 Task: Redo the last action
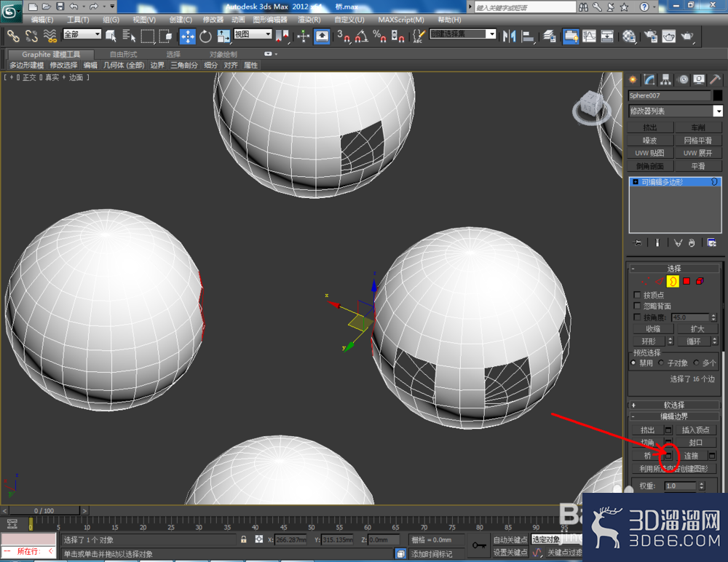click(x=93, y=7)
